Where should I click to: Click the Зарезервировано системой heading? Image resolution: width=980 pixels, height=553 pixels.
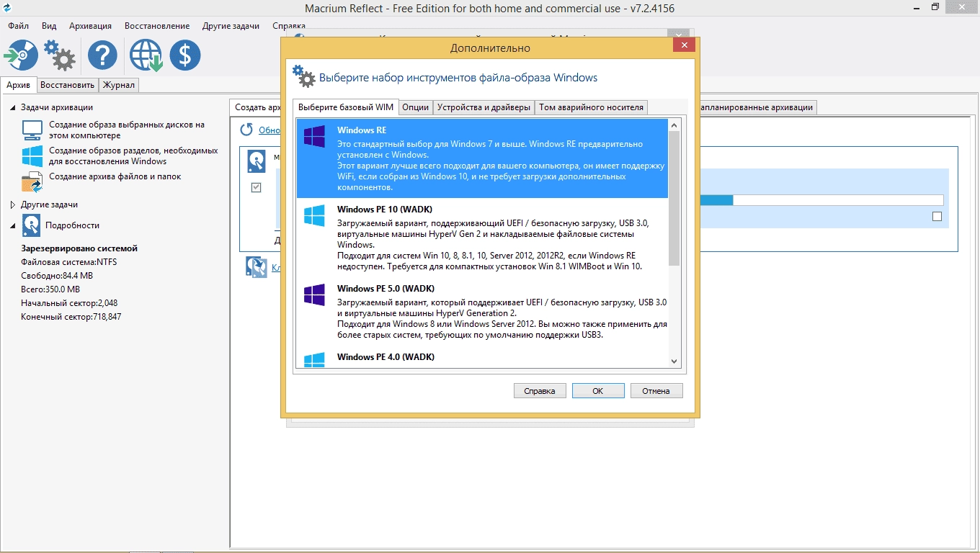pos(79,248)
